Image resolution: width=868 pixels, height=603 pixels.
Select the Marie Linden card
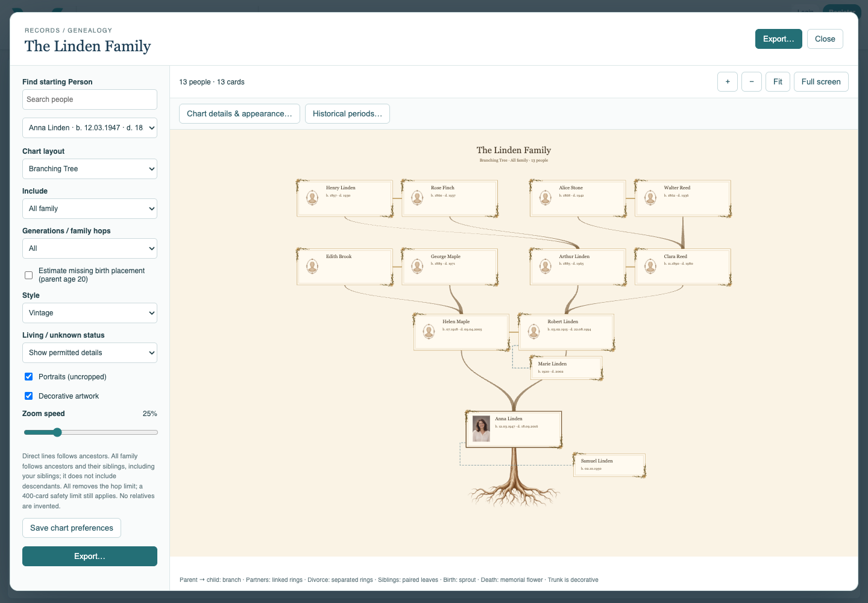point(567,368)
